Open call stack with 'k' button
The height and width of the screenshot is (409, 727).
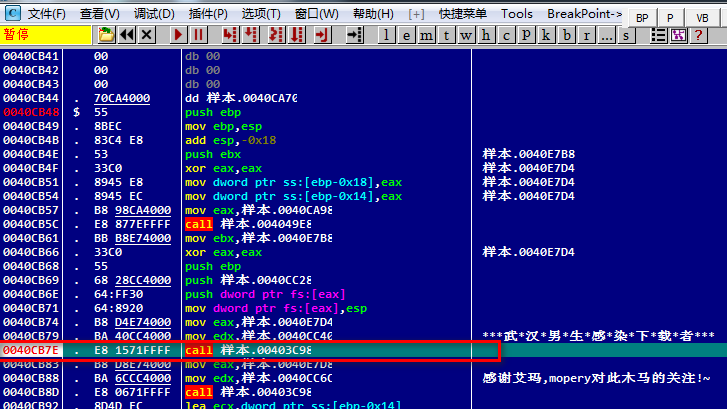point(546,35)
